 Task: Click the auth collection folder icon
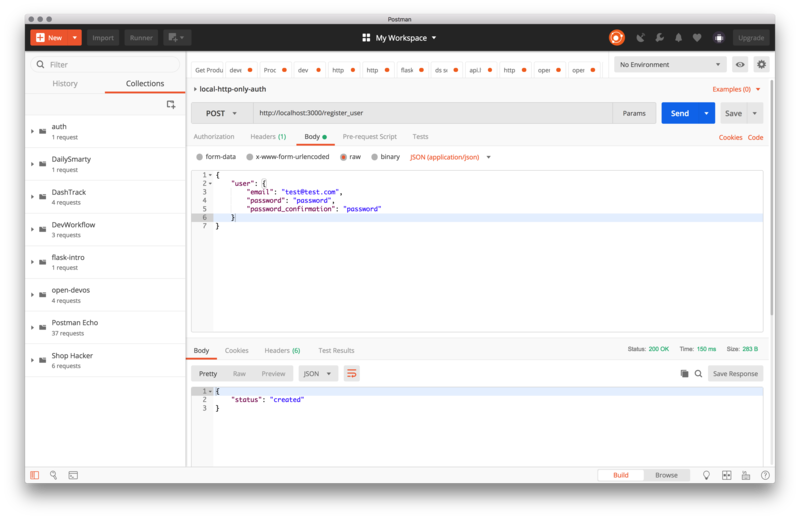[x=43, y=132]
